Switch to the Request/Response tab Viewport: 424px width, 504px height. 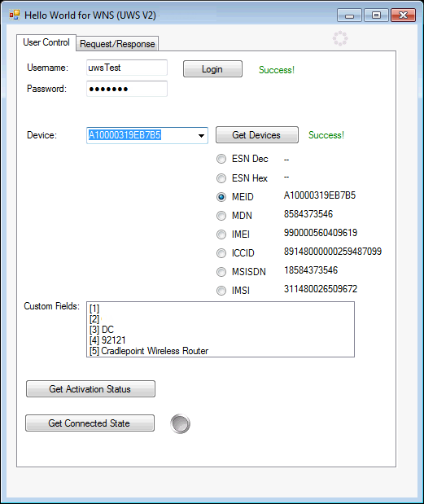pos(117,44)
